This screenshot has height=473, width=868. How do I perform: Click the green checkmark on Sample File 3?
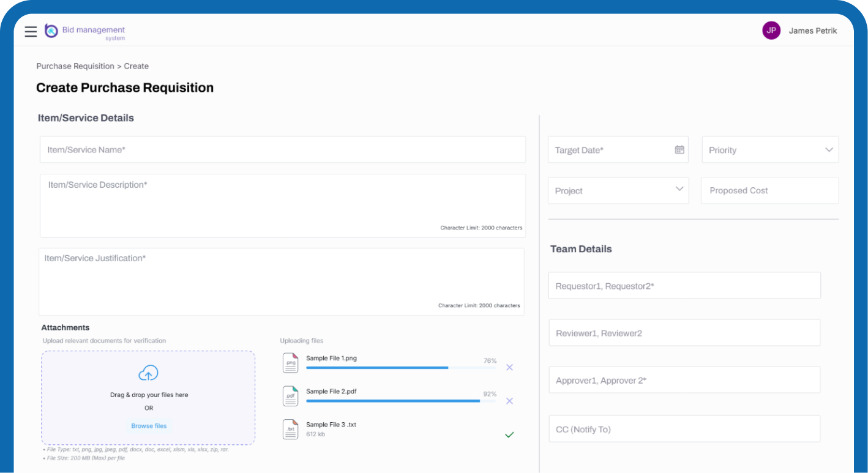[x=509, y=434]
